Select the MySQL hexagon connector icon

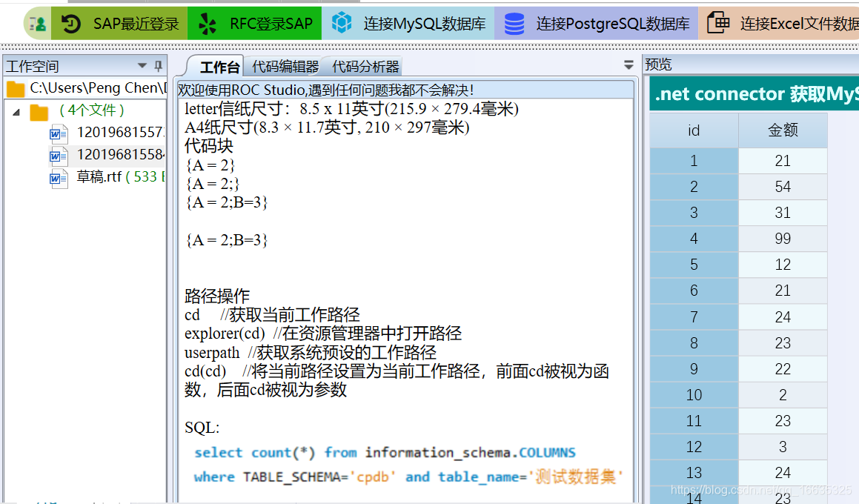coord(340,23)
